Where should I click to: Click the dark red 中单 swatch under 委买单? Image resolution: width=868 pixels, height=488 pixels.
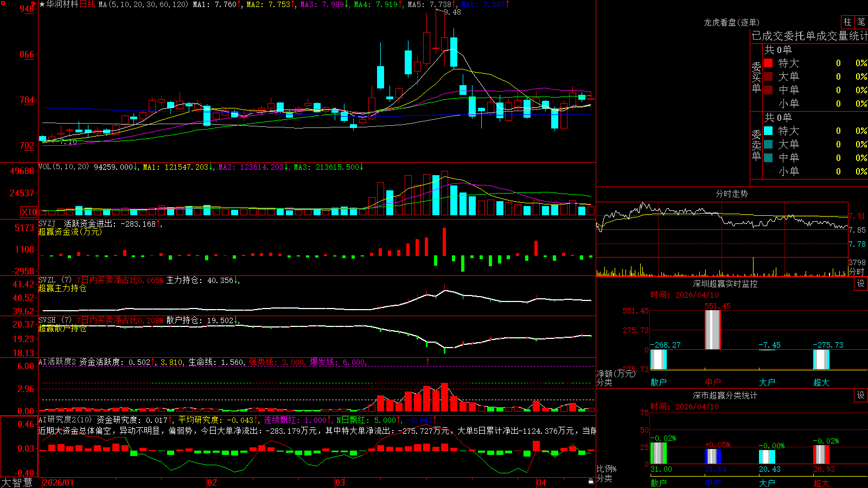[768, 90]
